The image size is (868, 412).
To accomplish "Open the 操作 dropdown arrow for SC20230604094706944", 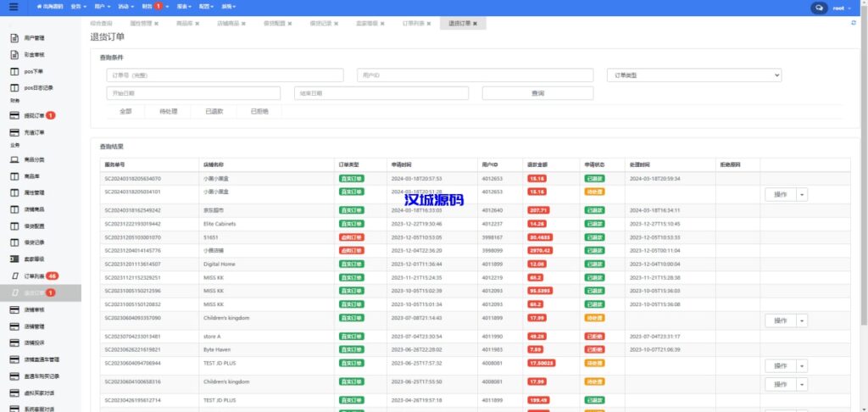I will pyautogui.click(x=802, y=366).
